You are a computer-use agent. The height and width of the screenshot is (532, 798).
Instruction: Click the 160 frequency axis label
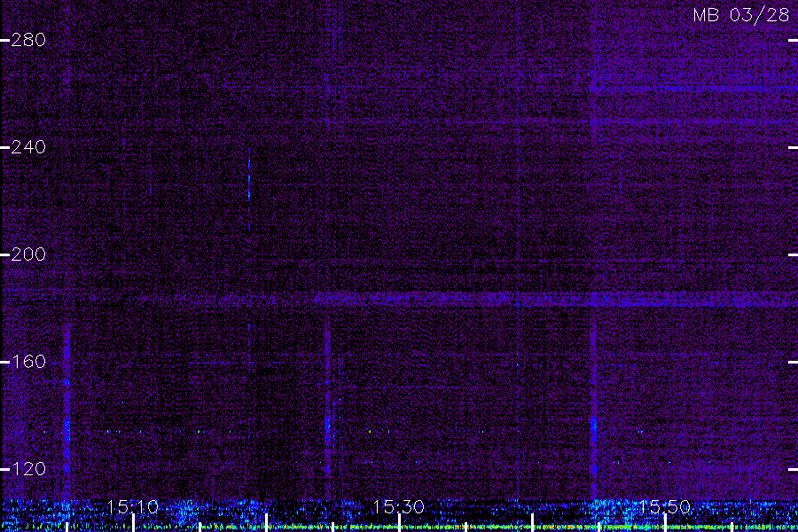[x=28, y=362]
